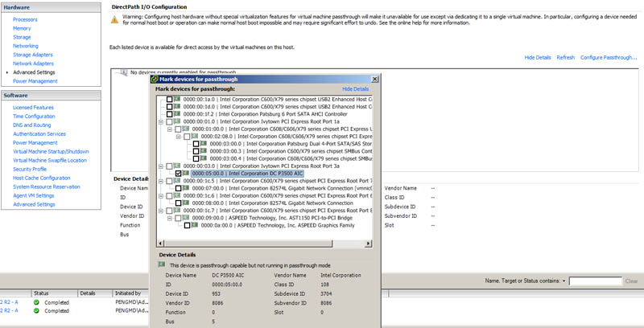Screen dimensions: 644x328
Task: Check the 0000:03:00.3 SMBus Controller checkbox
Action: pyautogui.click(x=196, y=151)
